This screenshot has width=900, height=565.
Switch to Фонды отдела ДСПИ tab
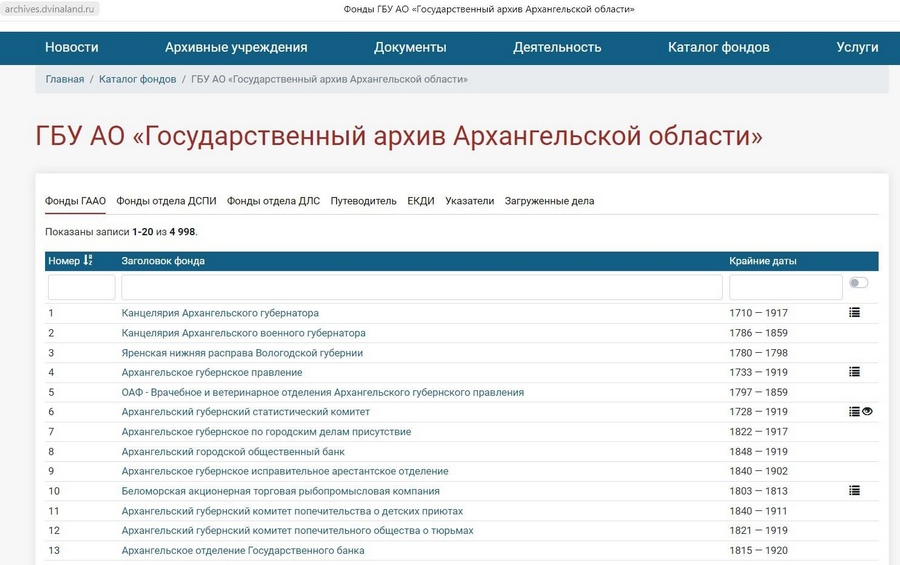[x=166, y=201]
